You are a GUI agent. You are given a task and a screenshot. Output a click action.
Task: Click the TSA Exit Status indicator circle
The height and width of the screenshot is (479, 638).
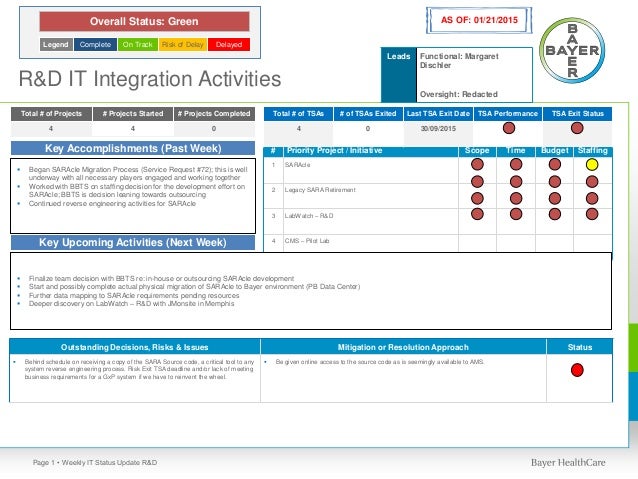pyautogui.click(x=577, y=128)
